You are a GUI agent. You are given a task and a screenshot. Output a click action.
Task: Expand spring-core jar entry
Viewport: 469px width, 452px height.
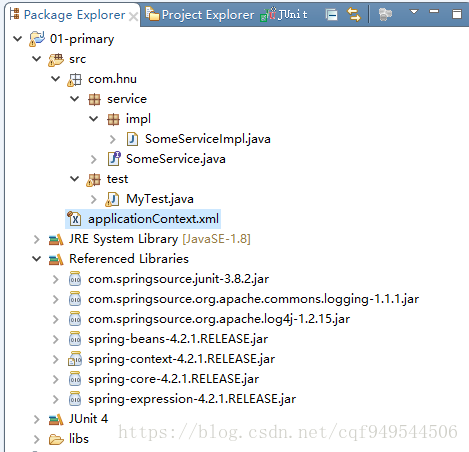click(x=55, y=379)
